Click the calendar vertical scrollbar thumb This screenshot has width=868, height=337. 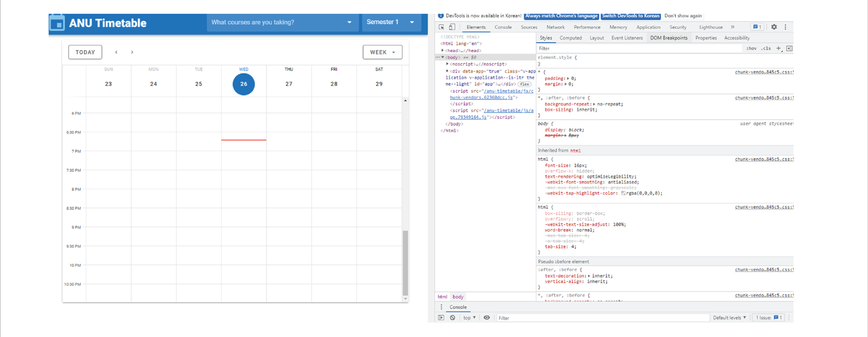click(x=405, y=263)
